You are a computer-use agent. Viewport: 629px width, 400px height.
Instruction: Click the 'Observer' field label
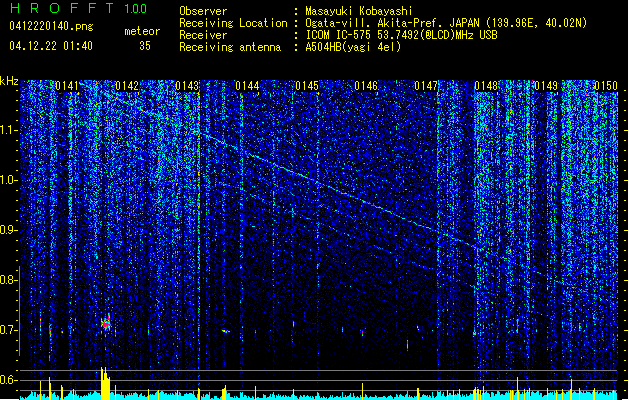click(203, 11)
